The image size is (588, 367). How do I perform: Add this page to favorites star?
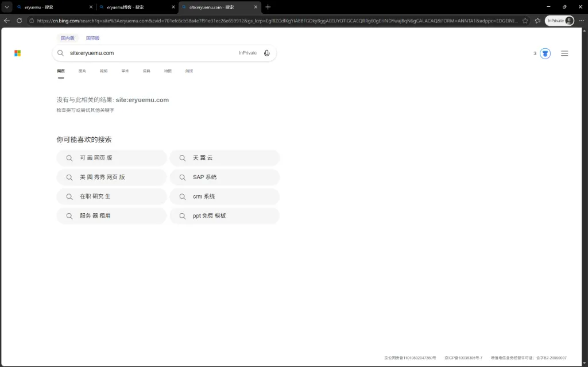[525, 21]
